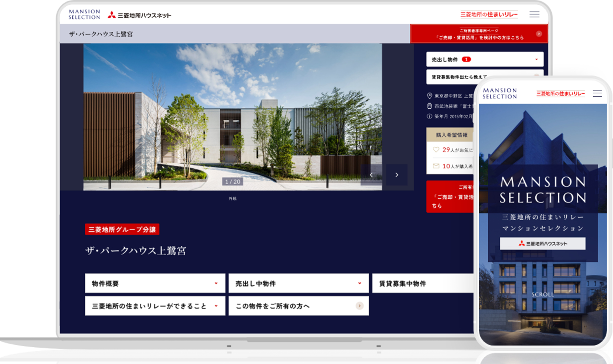Click the 三菱地所の住まいリレー header link

(x=489, y=14)
